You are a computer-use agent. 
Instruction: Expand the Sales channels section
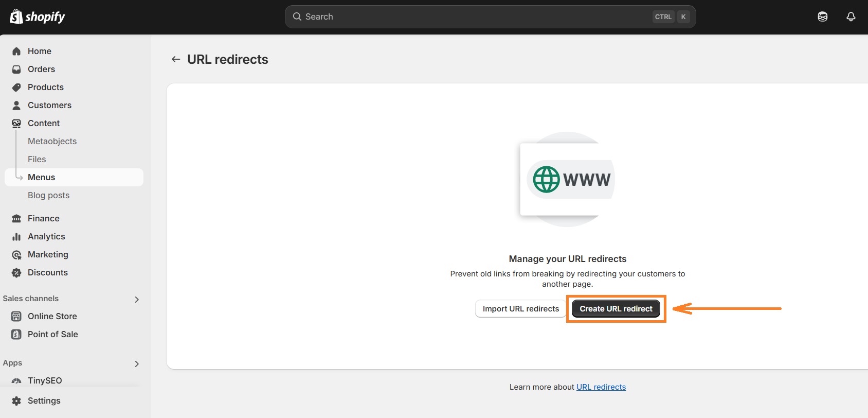tap(137, 299)
